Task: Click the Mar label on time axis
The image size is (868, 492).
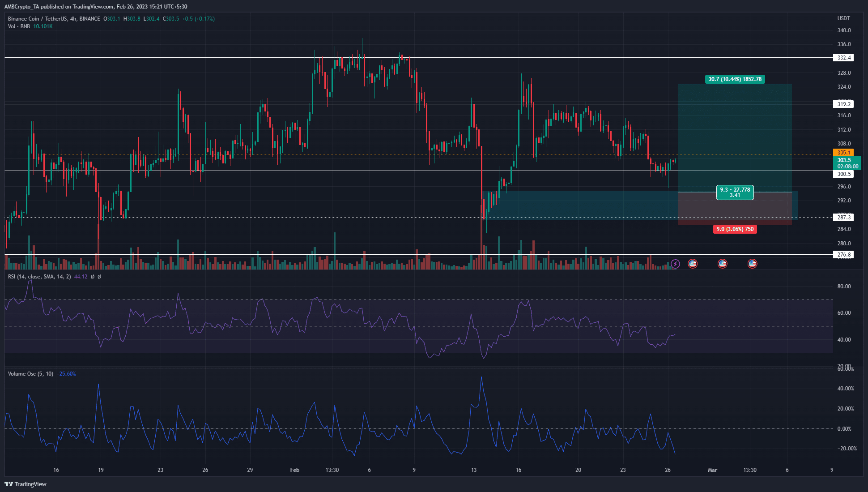Action: click(712, 470)
